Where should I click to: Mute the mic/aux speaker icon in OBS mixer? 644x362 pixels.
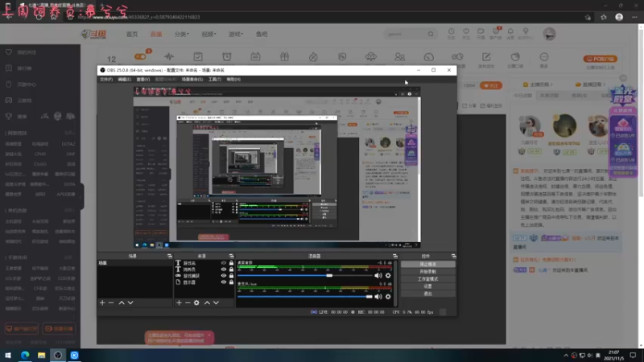tap(378, 297)
